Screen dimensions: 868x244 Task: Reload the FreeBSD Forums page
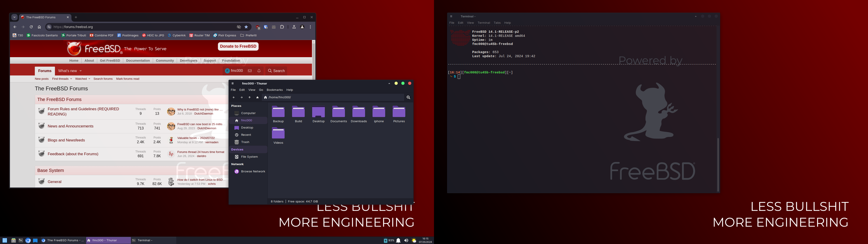click(x=31, y=27)
